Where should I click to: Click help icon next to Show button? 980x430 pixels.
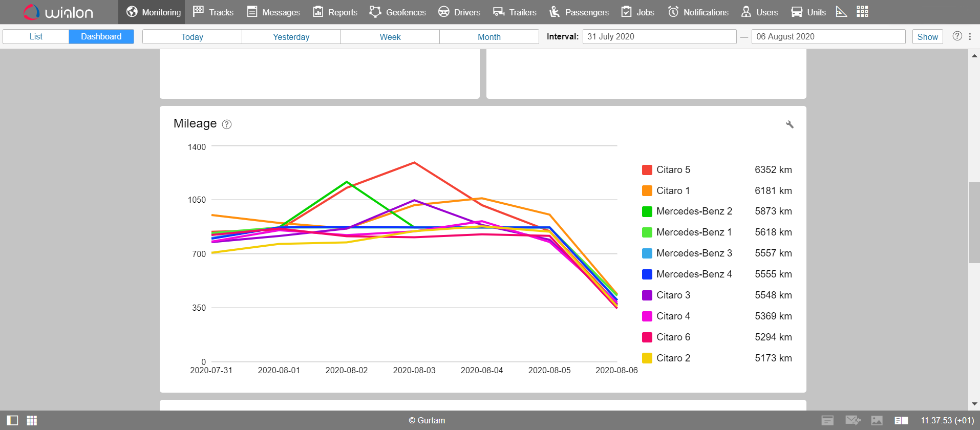(957, 36)
